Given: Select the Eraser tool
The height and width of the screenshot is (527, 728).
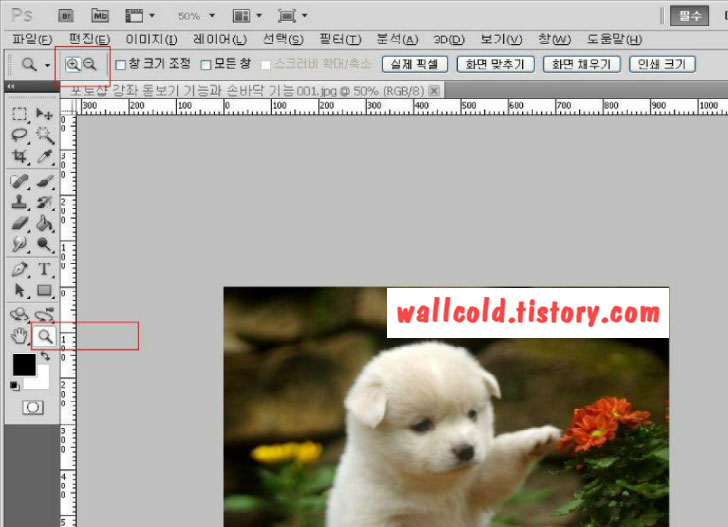Looking at the screenshot, I should pos(19,223).
